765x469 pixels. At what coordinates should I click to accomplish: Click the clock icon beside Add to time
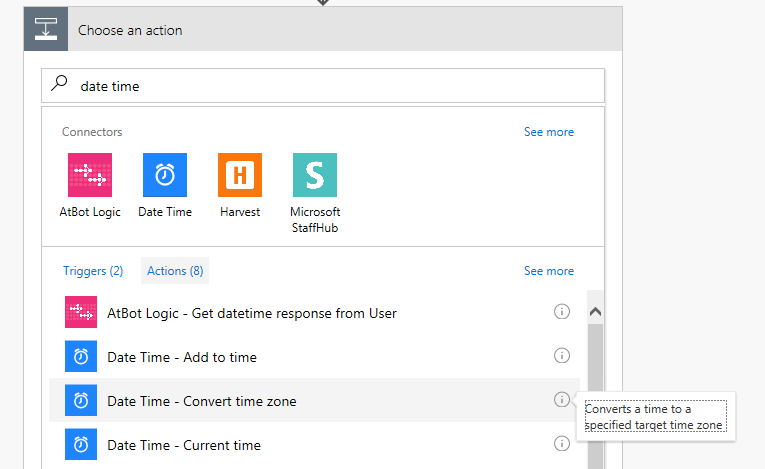81,356
